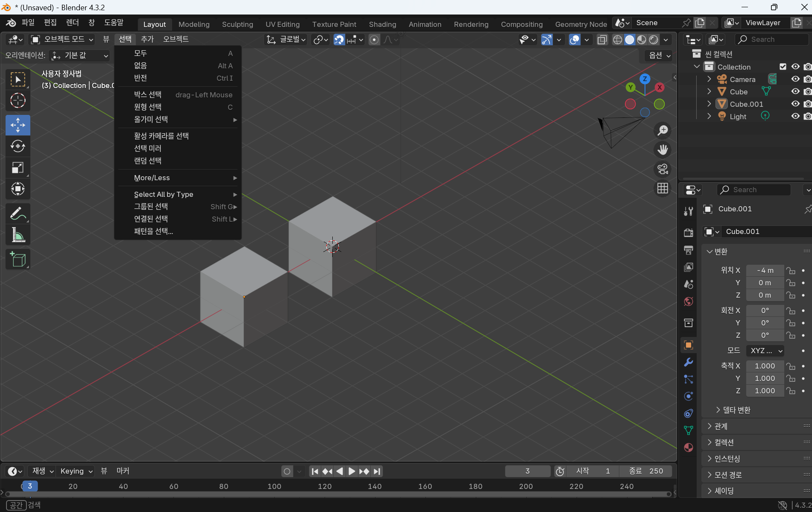Open the Physics properties tab

click(x=688, y=396)
